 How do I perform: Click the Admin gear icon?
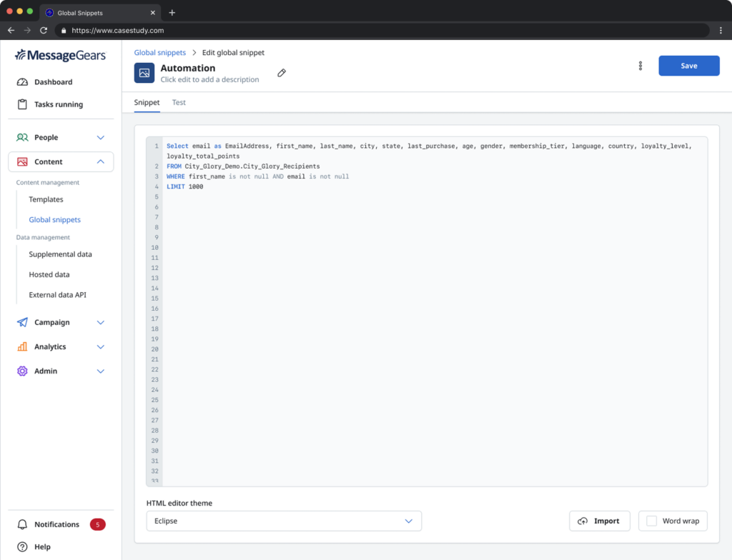pos(22,371)
